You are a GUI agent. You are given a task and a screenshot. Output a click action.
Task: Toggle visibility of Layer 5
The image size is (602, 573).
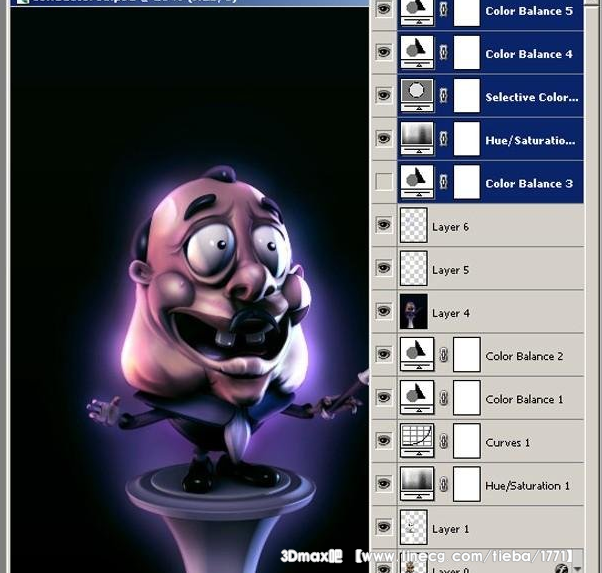tap(384, 267)
